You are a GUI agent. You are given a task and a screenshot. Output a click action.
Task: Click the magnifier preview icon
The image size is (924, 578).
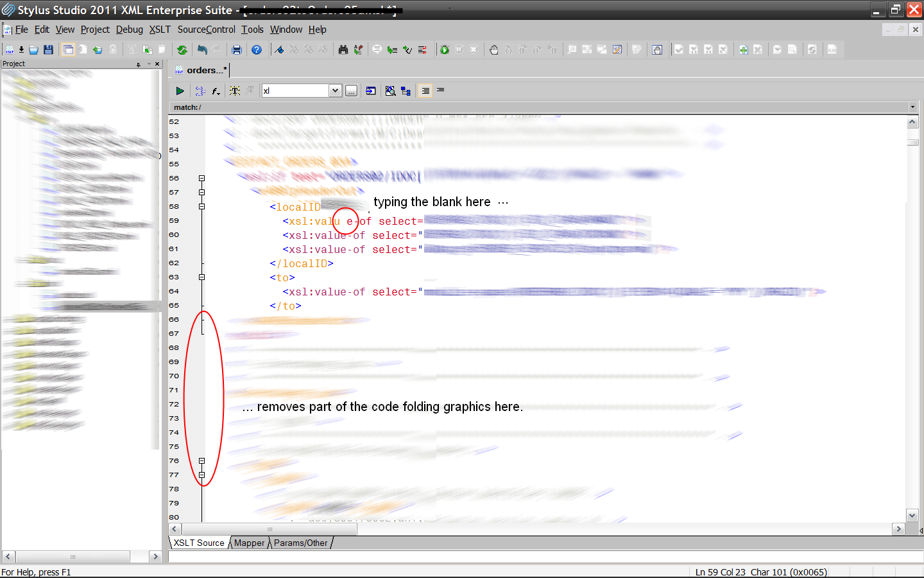click(x=390, y=91)
